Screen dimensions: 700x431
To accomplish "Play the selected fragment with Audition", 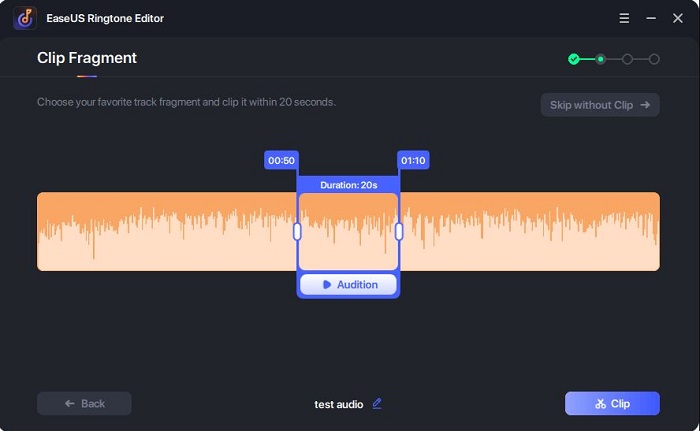I will [348, 285].
